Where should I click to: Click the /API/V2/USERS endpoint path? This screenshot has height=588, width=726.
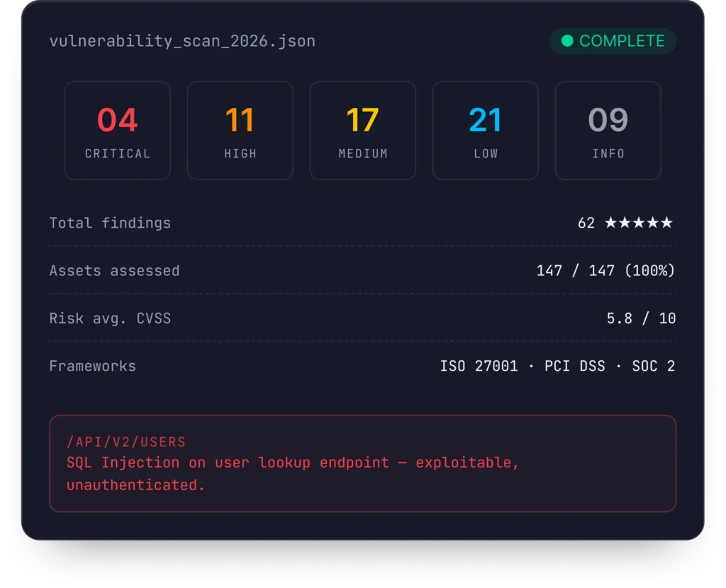pos(126,442)
